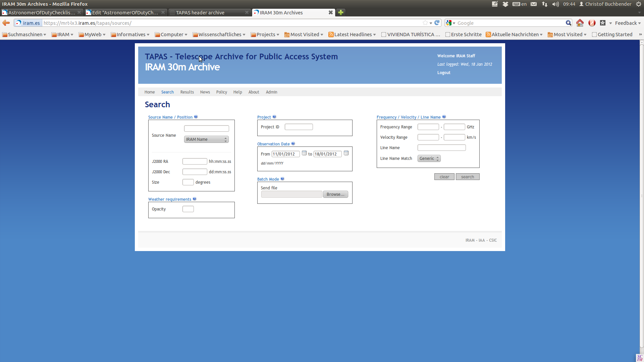Viewport: 644px width, 362px height.
Task: Expand the IRAM bookmarks folder
Action: pyautogui.click(x=62, y=35)
